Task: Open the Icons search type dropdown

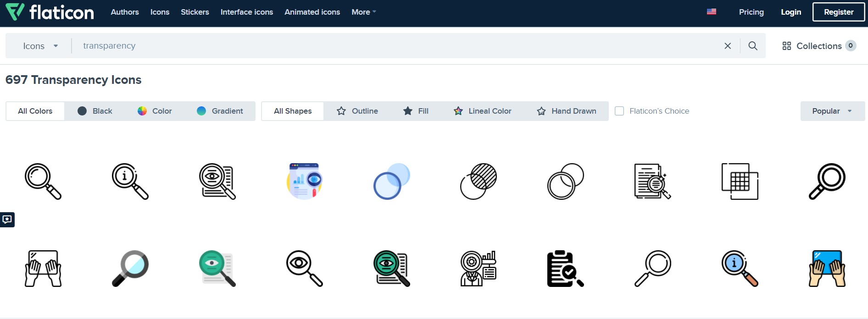Action: [x=40, y=46]
